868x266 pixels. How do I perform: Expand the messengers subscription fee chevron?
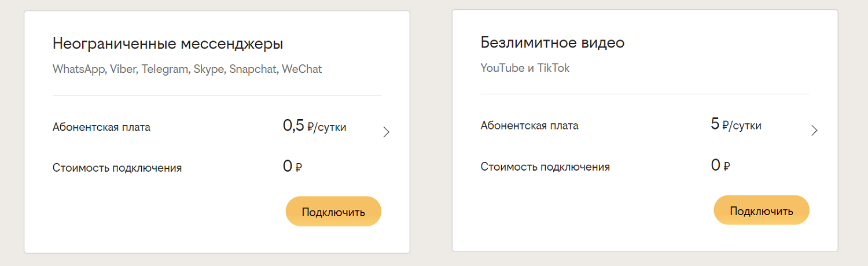click(387, 132)
